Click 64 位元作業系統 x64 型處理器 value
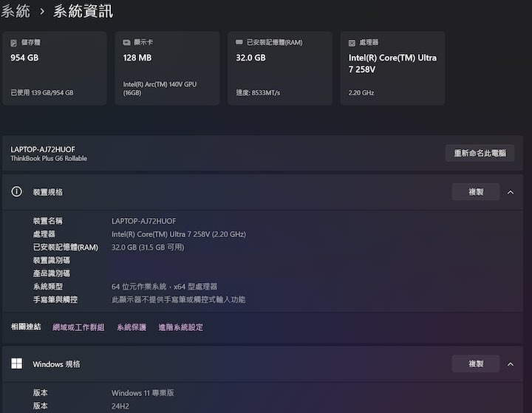Image resolution: width=532 pixels, height=413 pixels. 164,287
